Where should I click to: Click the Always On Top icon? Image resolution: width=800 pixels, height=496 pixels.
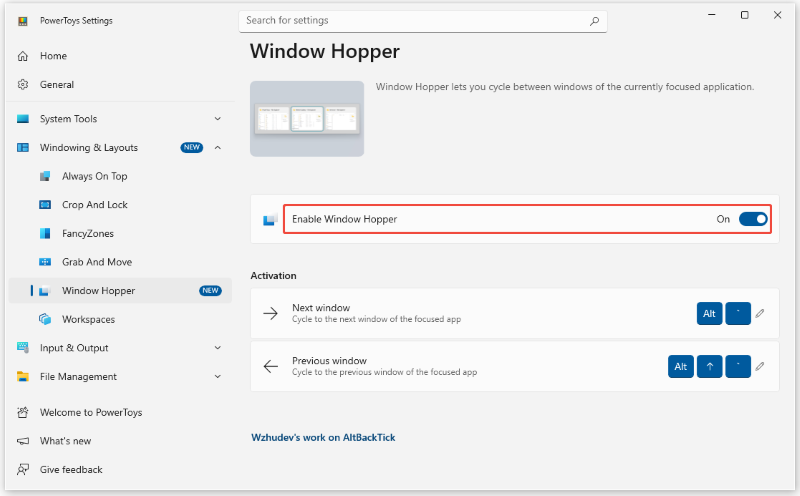point(45,176)
